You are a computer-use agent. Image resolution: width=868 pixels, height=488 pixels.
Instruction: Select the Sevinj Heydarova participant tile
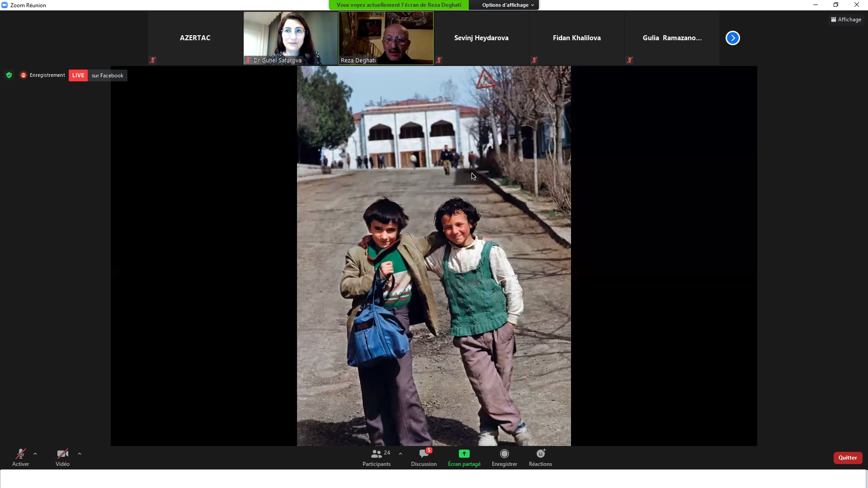[x=481, y=38]
